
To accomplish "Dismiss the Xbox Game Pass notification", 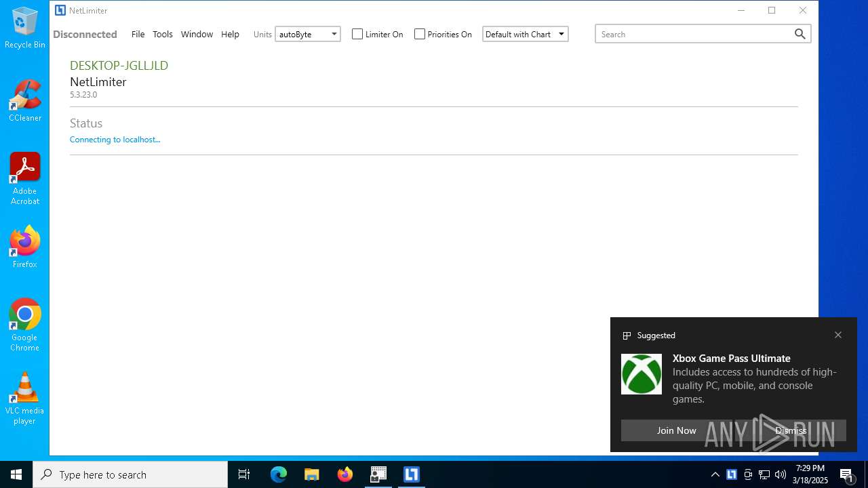I will (791, 430).
